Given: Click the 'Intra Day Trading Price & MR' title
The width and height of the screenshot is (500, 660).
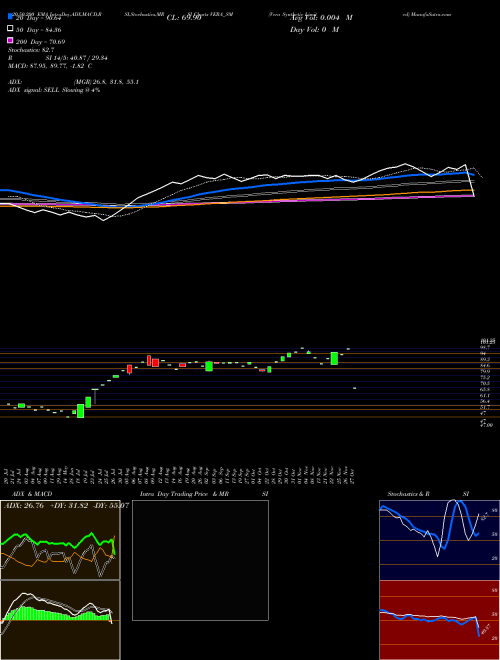Looking at the screenshot, I should (x=185, y=494).
